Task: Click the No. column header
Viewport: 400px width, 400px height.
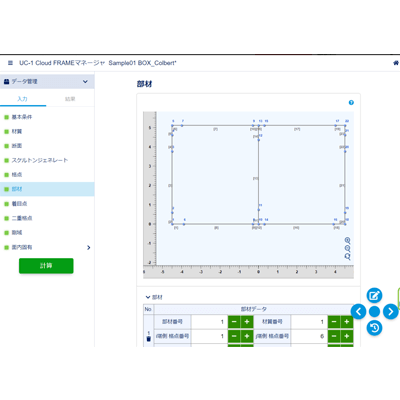Action: [x=148, y=309]
